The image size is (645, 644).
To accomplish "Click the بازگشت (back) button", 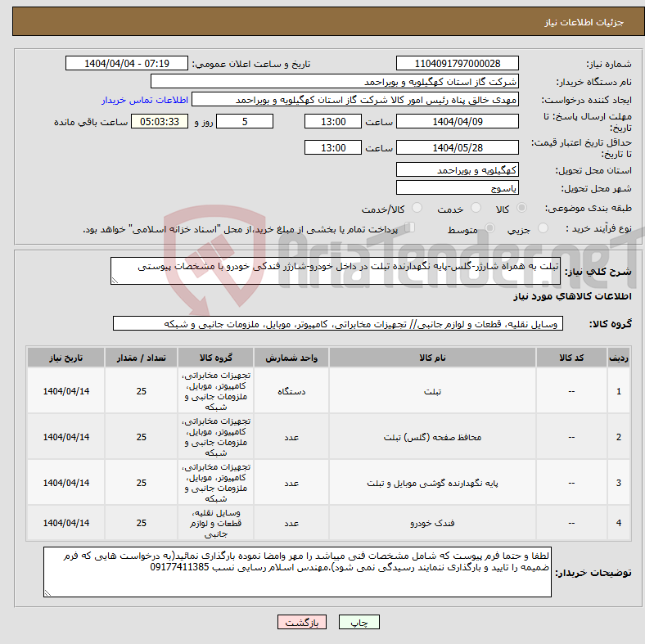I will point(302,622).
